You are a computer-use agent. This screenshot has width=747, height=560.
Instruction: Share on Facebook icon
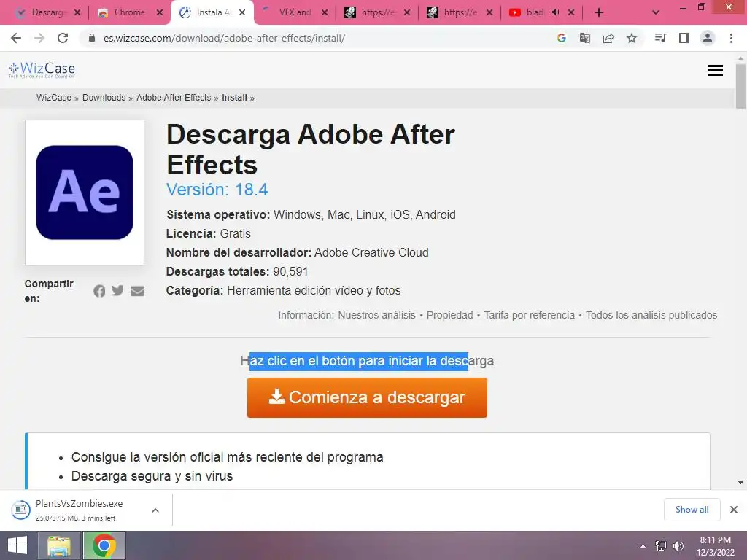(99, 291)
